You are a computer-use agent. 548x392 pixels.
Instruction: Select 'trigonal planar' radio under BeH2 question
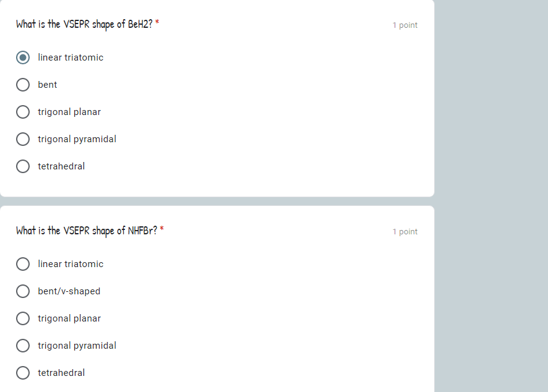(x=23, y=112)
